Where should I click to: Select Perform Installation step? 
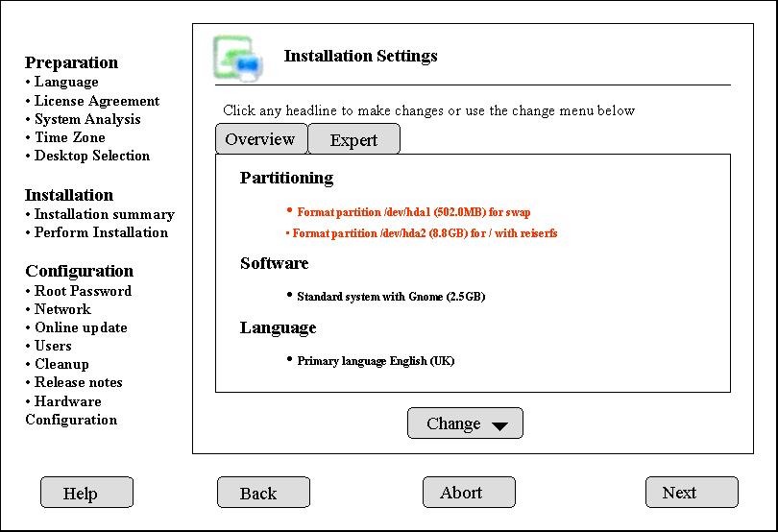pos(97,232)
